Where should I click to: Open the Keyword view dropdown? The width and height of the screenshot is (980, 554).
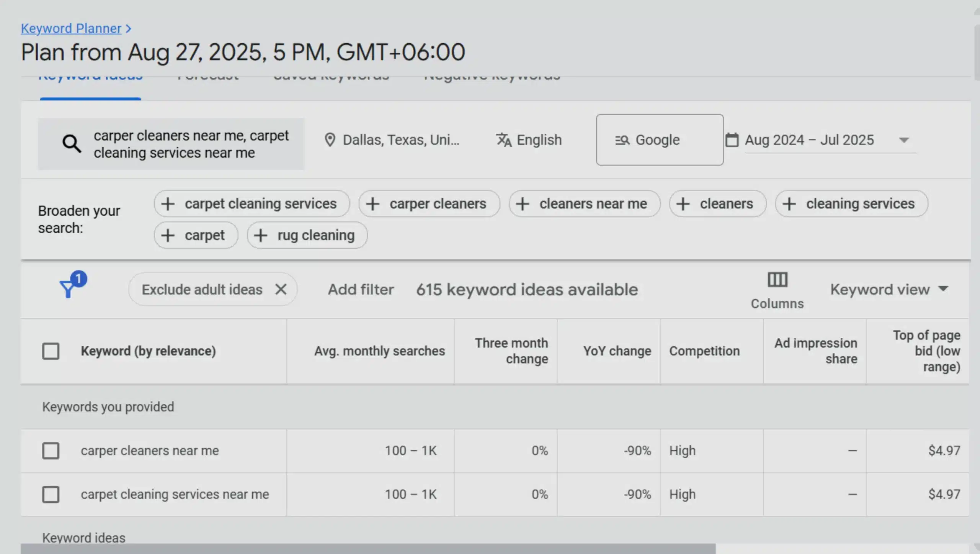pos(889,289)
